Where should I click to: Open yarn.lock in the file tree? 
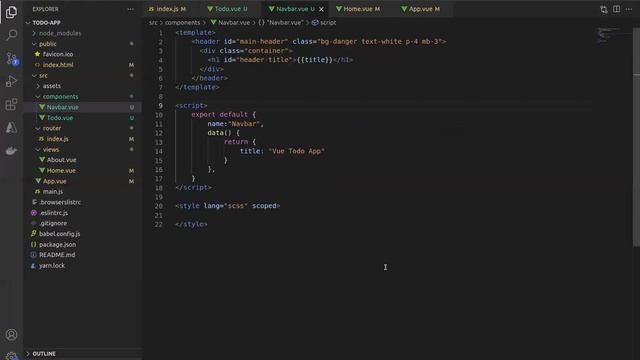pos(82,265)
